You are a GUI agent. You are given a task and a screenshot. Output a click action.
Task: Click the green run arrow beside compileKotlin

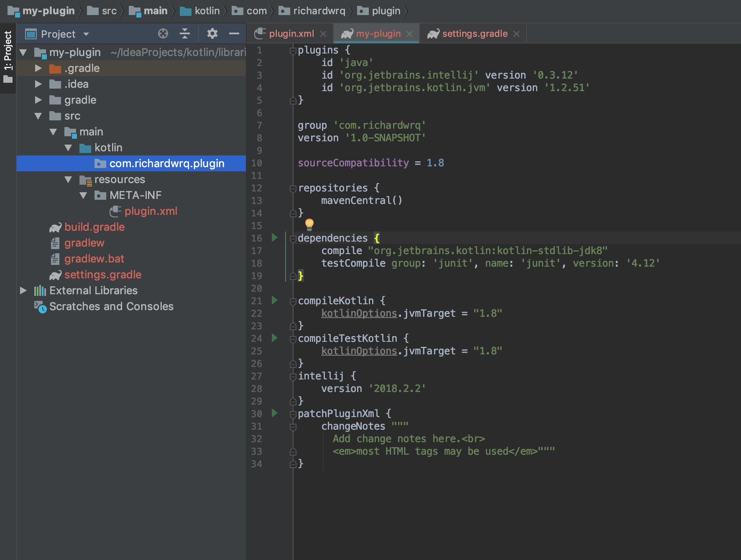pos(274,300)
